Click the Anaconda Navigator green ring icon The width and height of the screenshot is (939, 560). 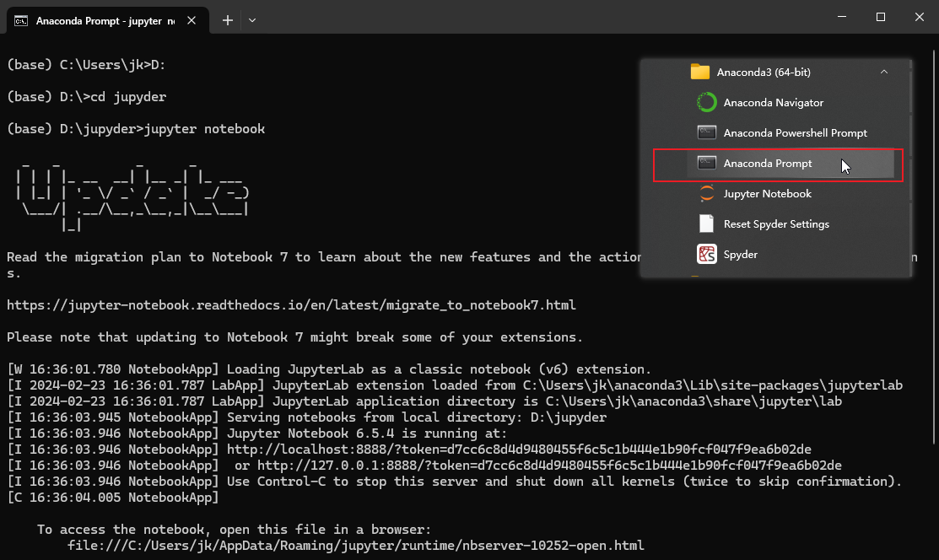click(707, 102)
